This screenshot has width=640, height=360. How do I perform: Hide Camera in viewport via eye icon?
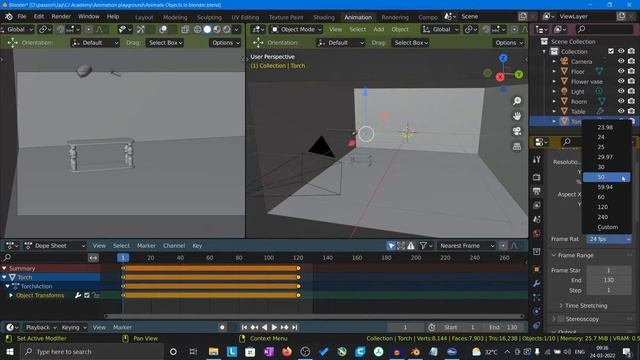[621, 61]
